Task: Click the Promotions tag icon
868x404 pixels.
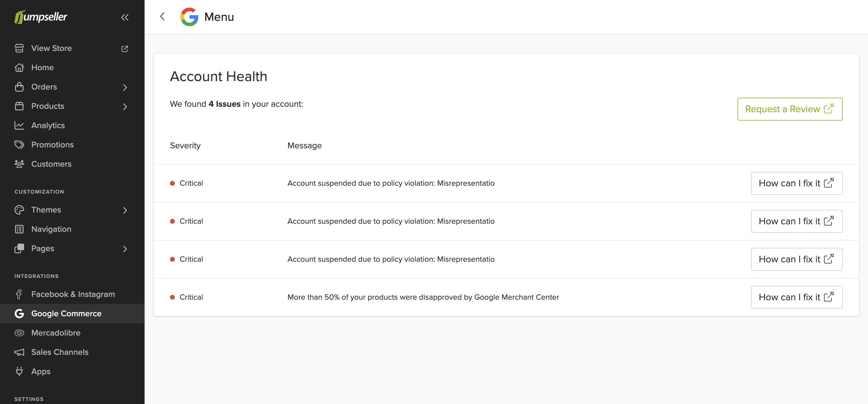Action: [x=19, y=145]
